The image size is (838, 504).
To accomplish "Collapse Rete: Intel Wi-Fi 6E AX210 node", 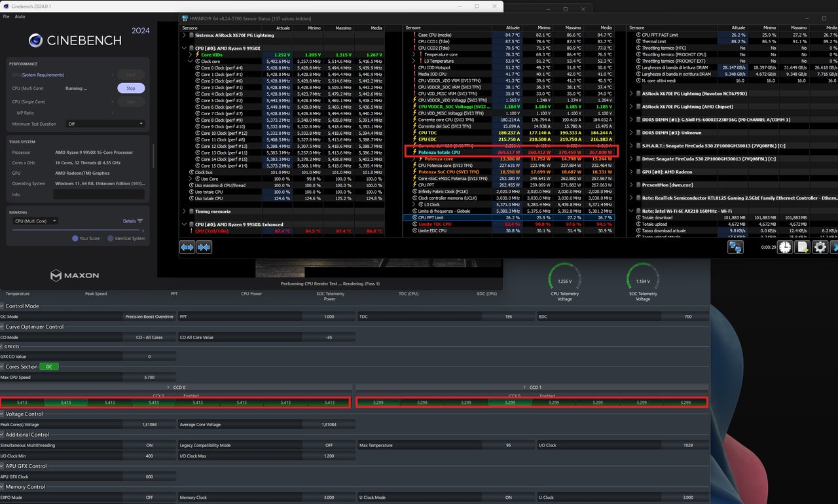I will click(631, 211).
